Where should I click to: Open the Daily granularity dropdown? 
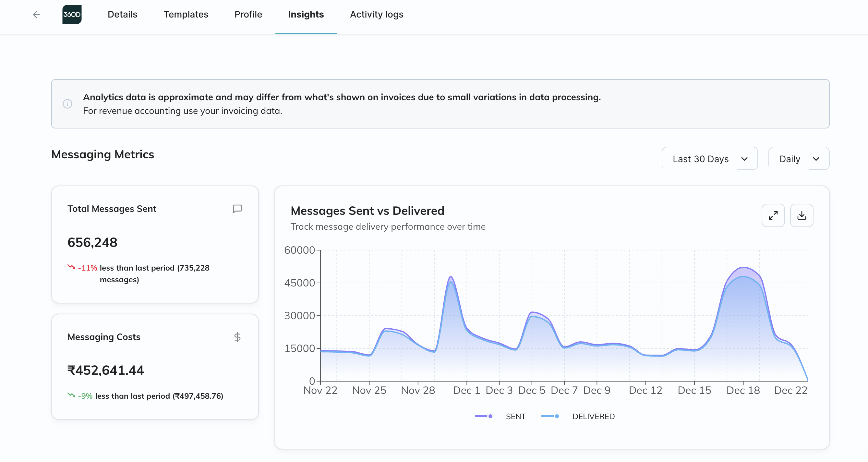(799, 159)
